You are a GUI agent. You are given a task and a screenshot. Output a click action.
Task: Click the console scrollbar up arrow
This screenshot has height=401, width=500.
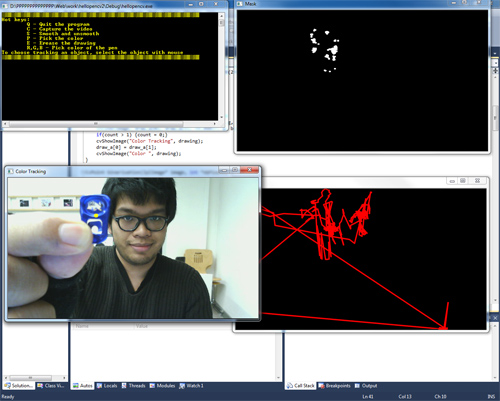tap(221, 15)
